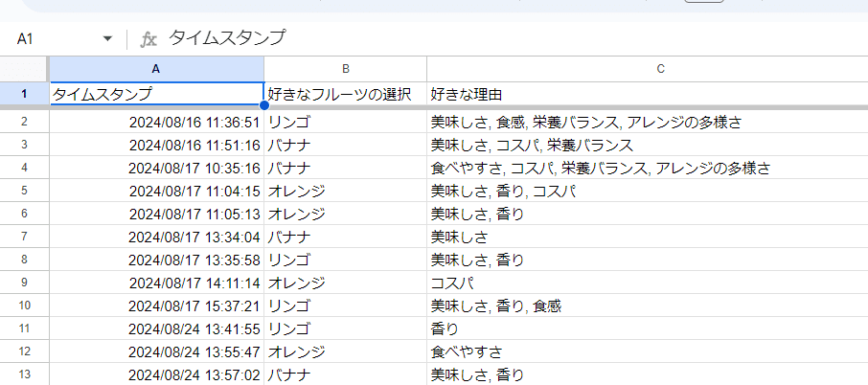The image size is (868, 385).
Task: Select row 11 header
Action: tap(24, 328)
